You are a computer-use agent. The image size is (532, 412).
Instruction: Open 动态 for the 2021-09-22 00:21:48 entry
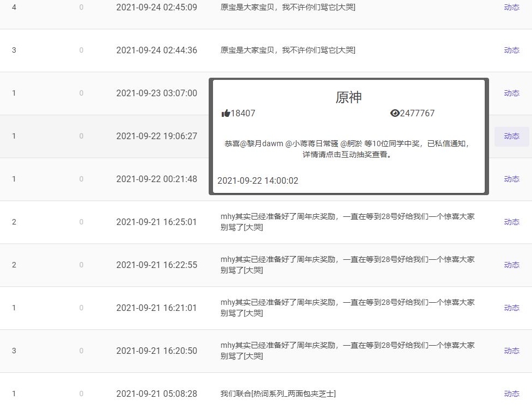coord(511,179)
